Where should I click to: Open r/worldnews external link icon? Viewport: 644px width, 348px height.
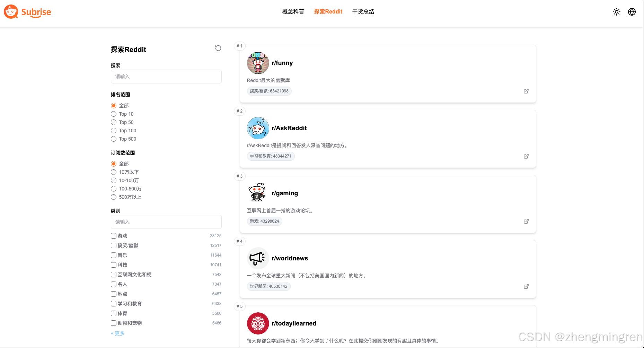526,286
